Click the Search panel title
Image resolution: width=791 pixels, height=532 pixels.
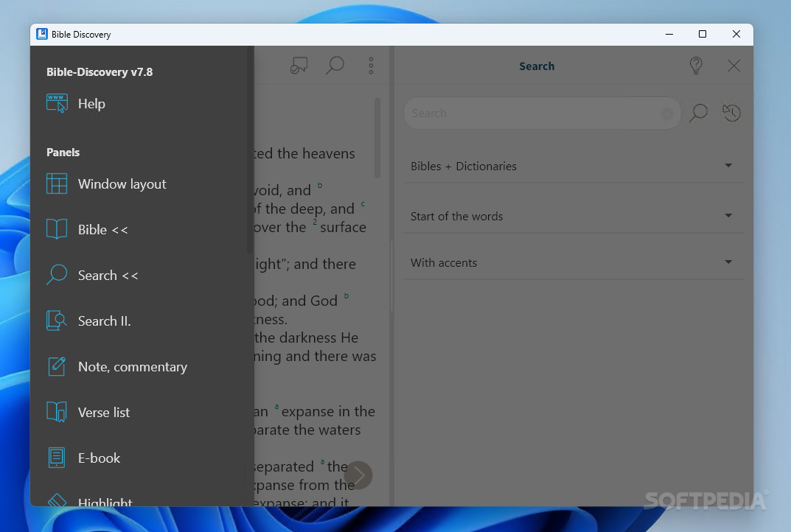click(x=537, y=66)
